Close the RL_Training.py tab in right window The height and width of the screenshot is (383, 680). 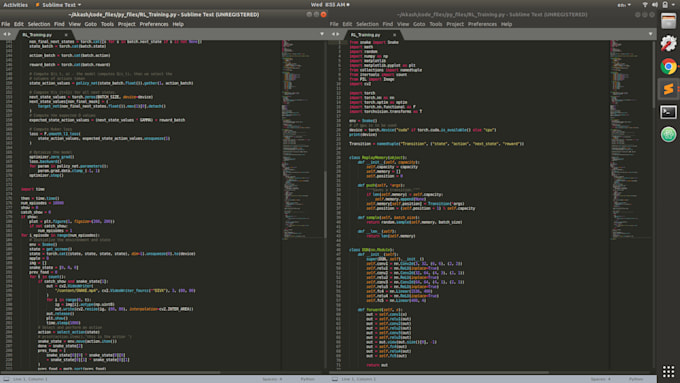394,35
